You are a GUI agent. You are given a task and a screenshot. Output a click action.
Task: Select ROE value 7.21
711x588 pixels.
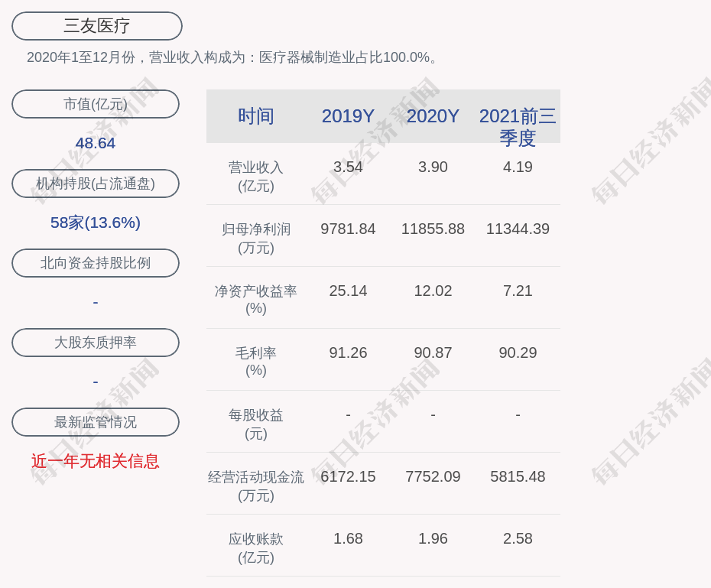click(518, 291)
